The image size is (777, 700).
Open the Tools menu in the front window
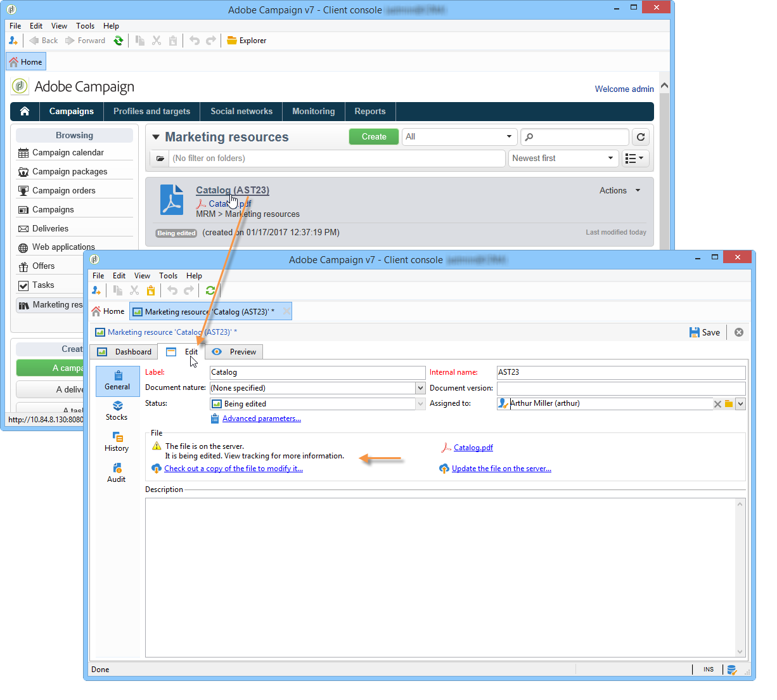click(168, 276)
